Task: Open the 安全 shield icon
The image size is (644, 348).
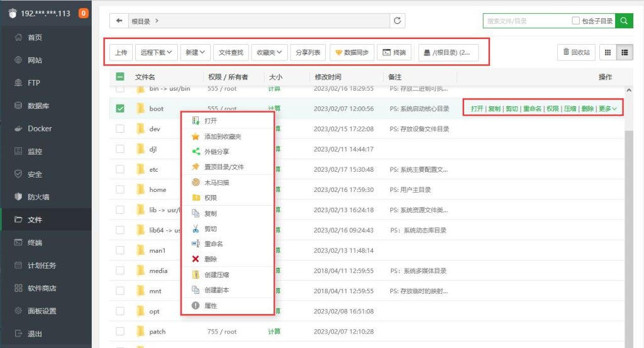Action: pyautogui.click(x=18, y=174)
